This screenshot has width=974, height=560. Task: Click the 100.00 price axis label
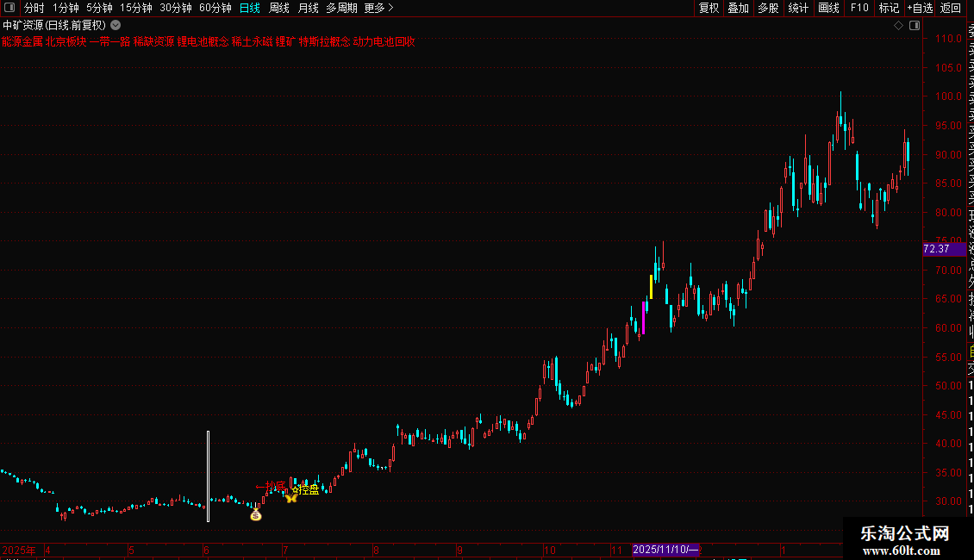click(948, 96)
